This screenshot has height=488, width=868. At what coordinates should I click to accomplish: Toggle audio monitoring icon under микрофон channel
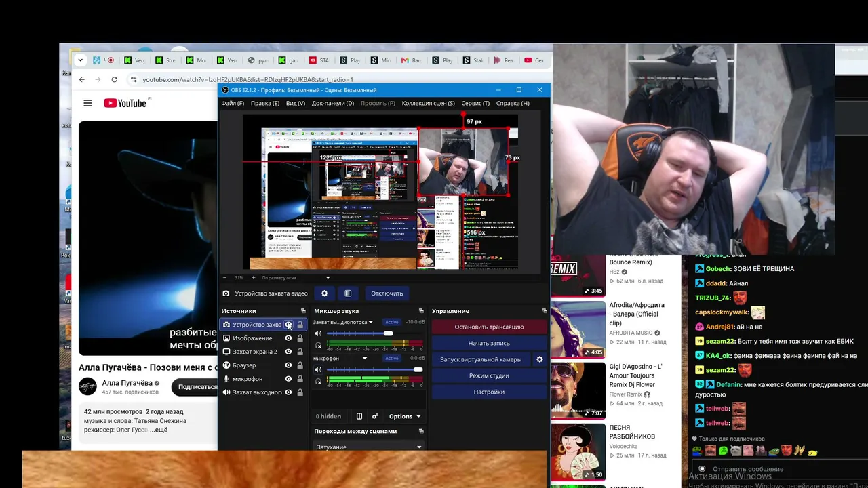tap(318, 381)
